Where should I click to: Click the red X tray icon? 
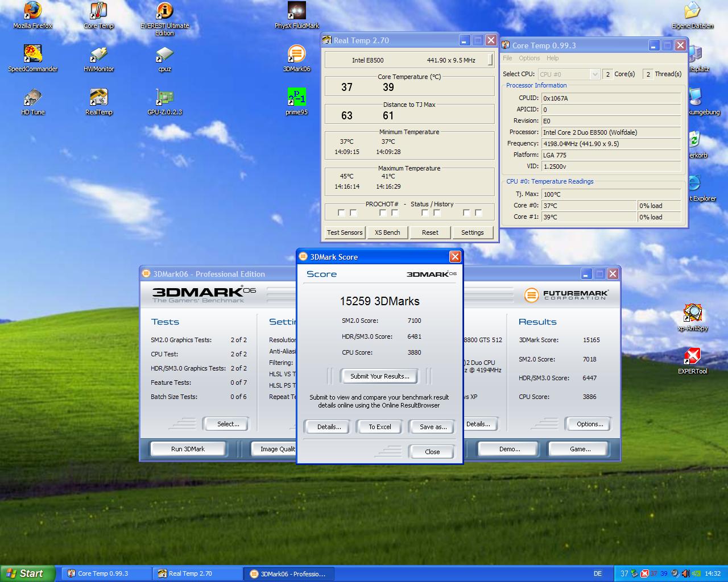coord(644,573)
